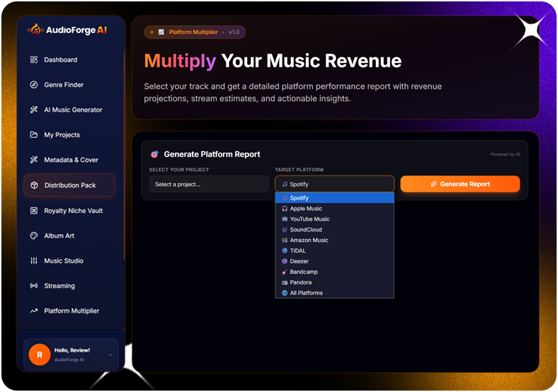558x392 pixels.
Task: Choose Apple Music platform option
Action: [x=334, y=209]
